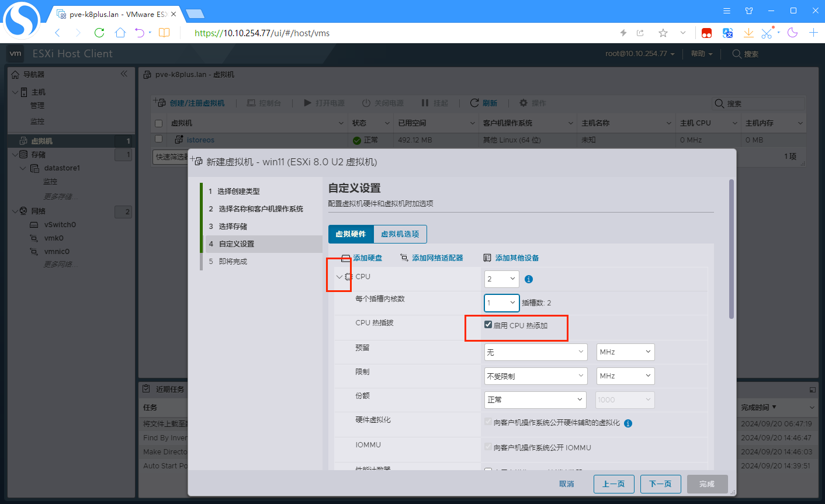Click the Previous page button
This screenshot has width=825, height=504.
point(613,484)
